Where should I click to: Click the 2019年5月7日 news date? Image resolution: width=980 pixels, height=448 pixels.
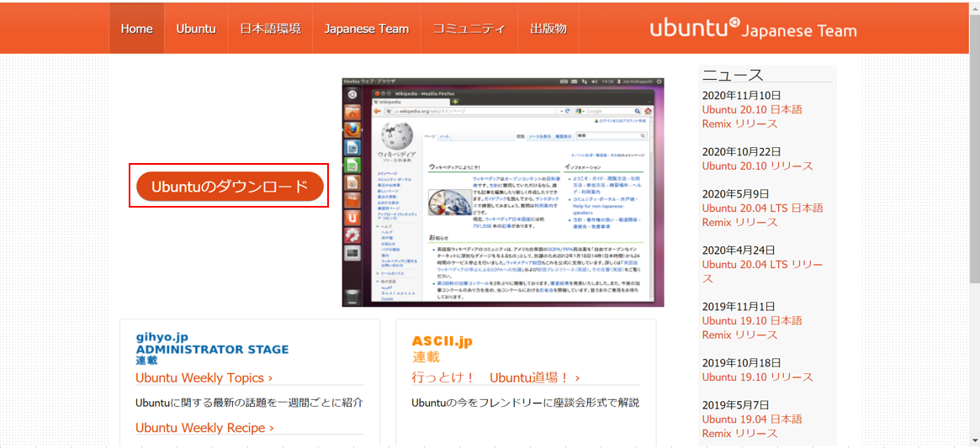coord(735,405)
